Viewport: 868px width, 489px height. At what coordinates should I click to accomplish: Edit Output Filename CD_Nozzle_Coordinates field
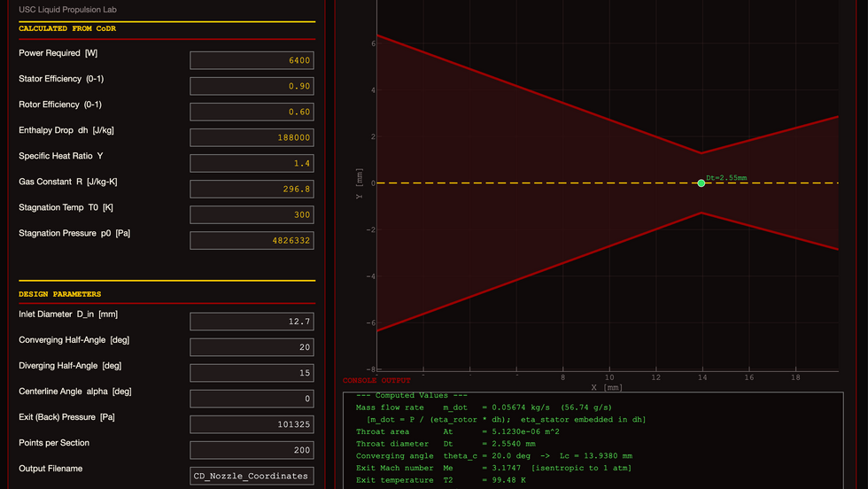pos(252,476)
